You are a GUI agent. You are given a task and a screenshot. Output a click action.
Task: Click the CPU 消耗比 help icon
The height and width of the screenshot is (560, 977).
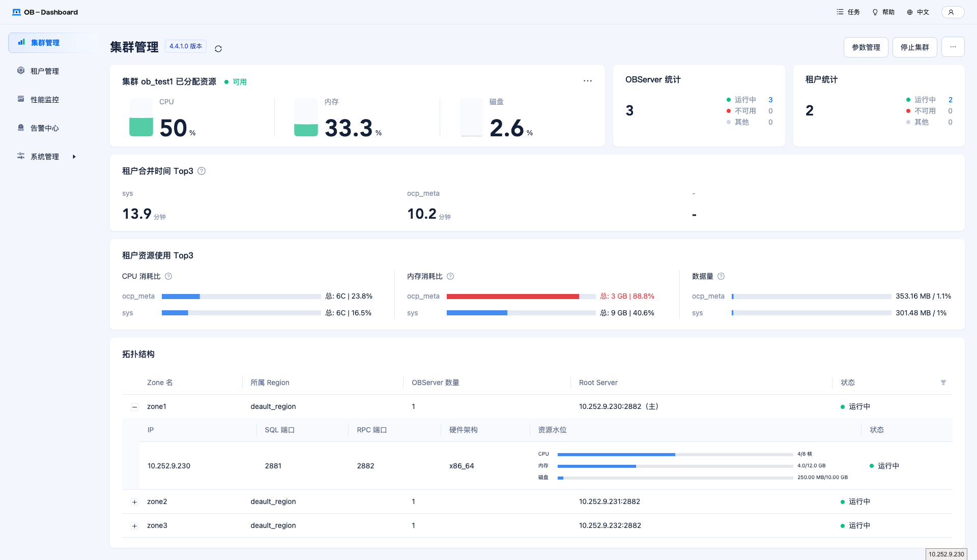(168, 277)
